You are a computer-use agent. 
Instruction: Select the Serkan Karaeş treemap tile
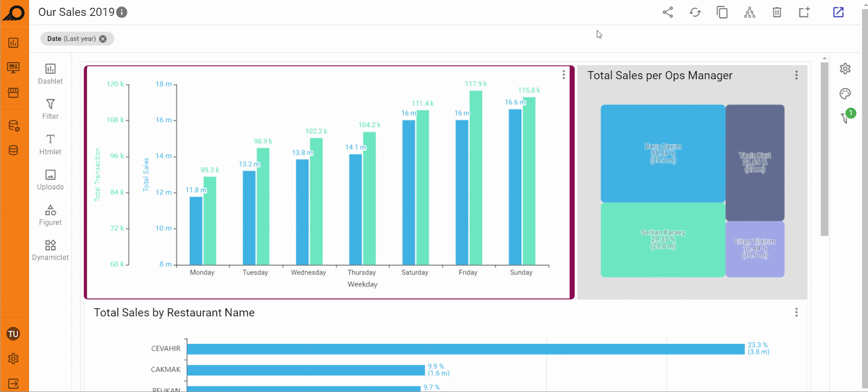(663, 239)
